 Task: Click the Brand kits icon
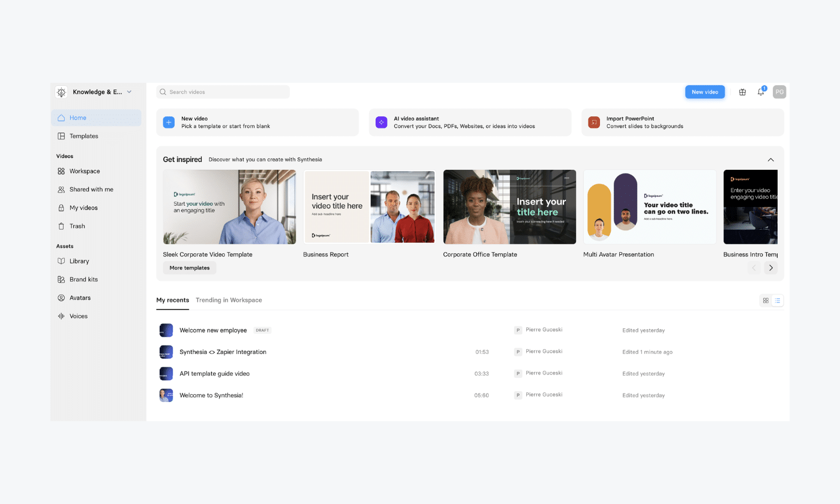[61, 280]
